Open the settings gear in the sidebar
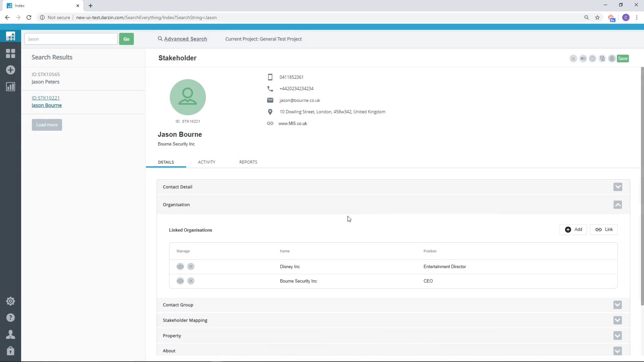This screenshot has width=644, height=362. (10, 301)
